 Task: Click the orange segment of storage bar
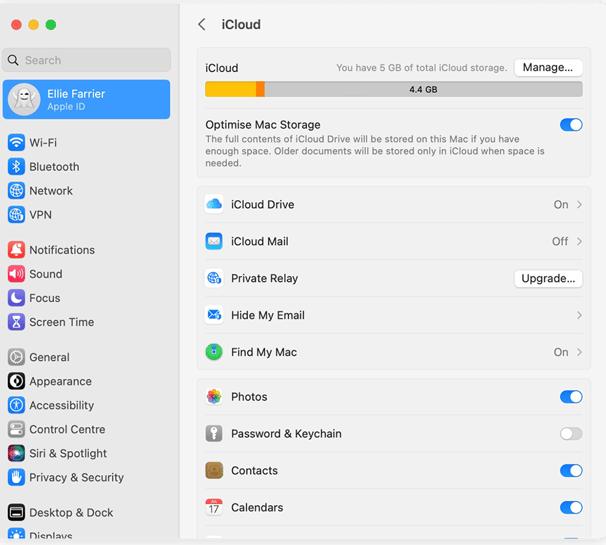(260, 89)
